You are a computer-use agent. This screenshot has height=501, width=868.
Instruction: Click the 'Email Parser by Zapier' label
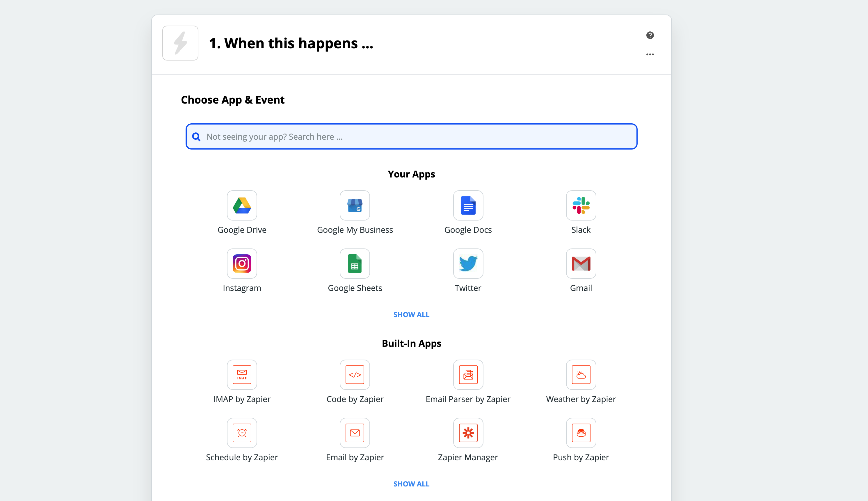point(468,399)
